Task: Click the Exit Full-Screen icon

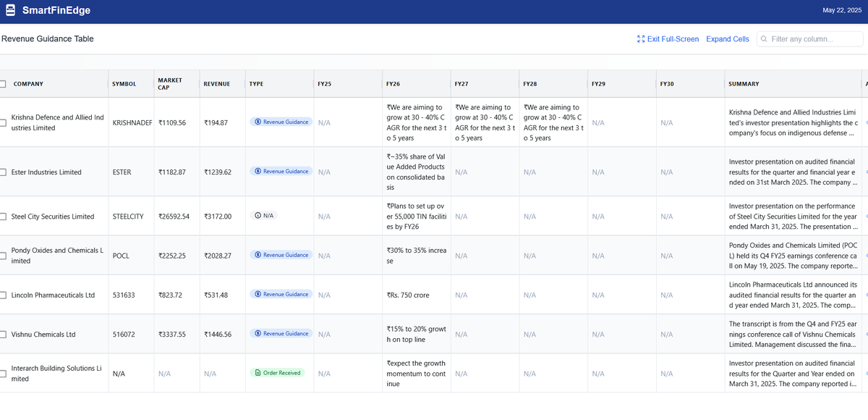Action: coord(641,39)
